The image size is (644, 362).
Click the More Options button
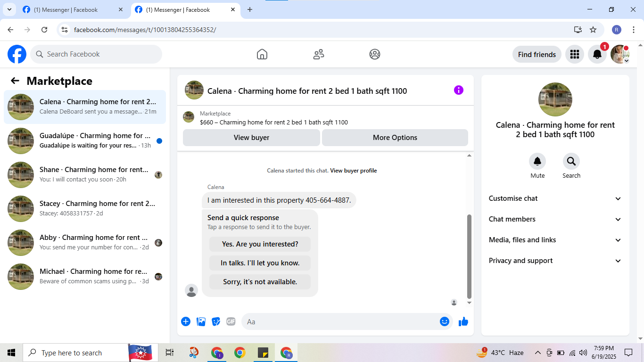pos(395,138)
